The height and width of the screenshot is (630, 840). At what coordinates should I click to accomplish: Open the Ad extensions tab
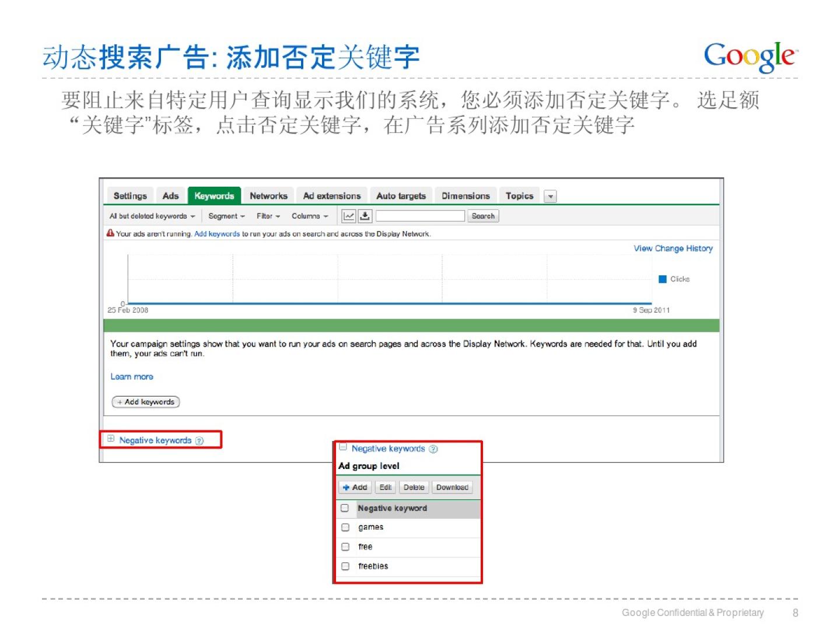coord(331,196)
